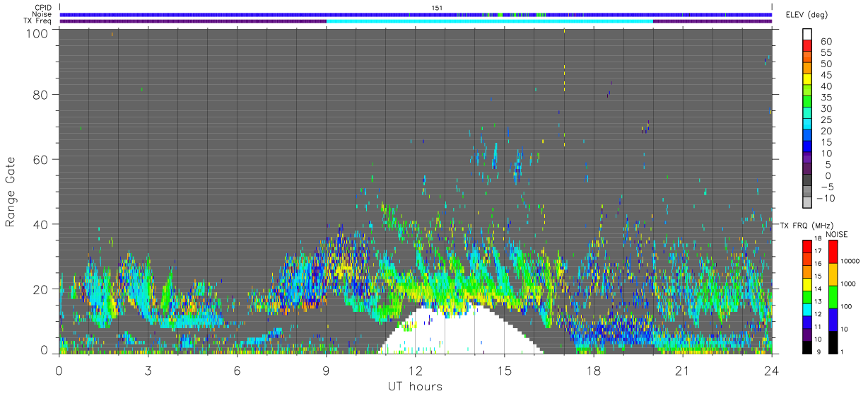Click the black bottom segment of TX FRQ bar
The image size is (868, 401).
[807, 346]
